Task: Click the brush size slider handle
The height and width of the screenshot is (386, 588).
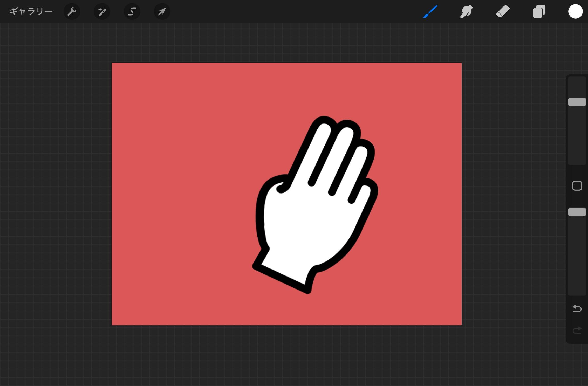Action: tap(577, 102)
